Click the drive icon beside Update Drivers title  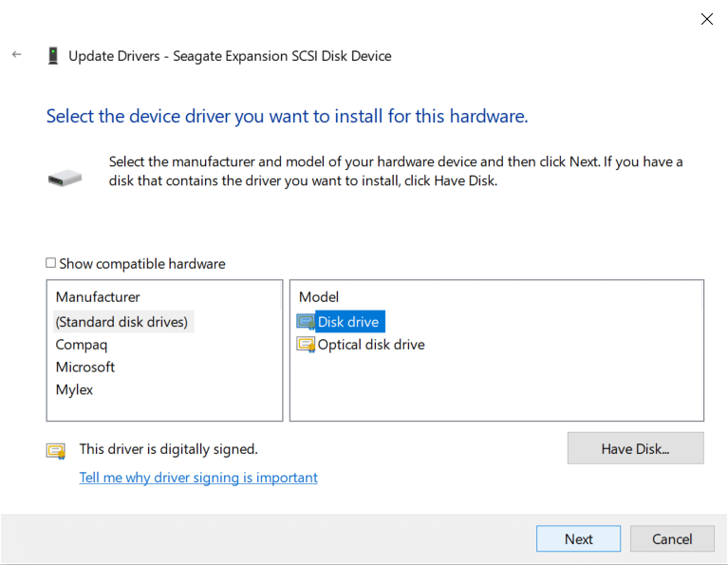53,56
